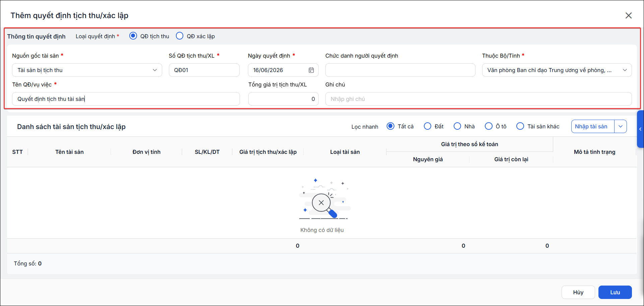This screenshot has width=644, height=306.
Task: Click the SL/KL/DT column header
Action: (207, 152)
